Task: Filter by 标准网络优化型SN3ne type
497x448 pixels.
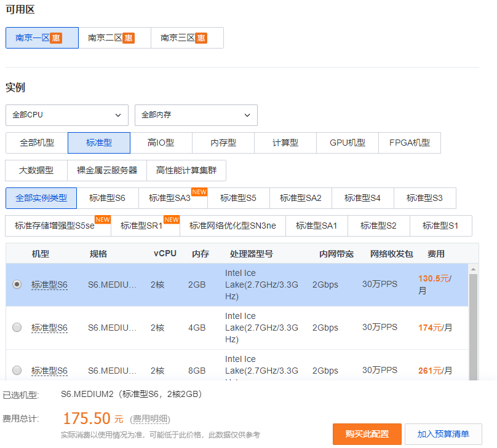Action: 233,226
